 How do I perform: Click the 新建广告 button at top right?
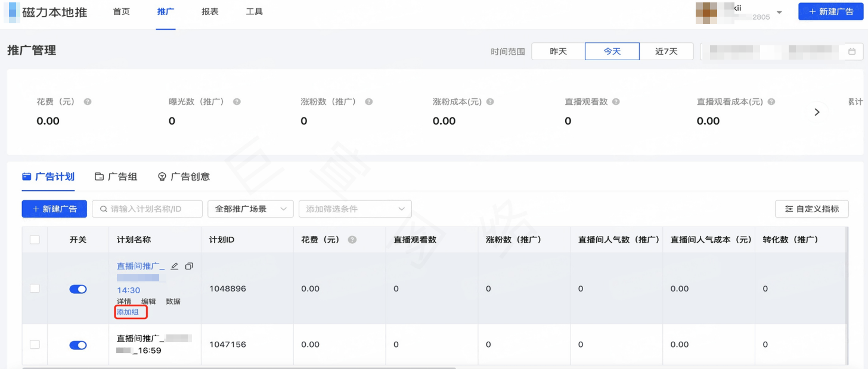[830, 11]
